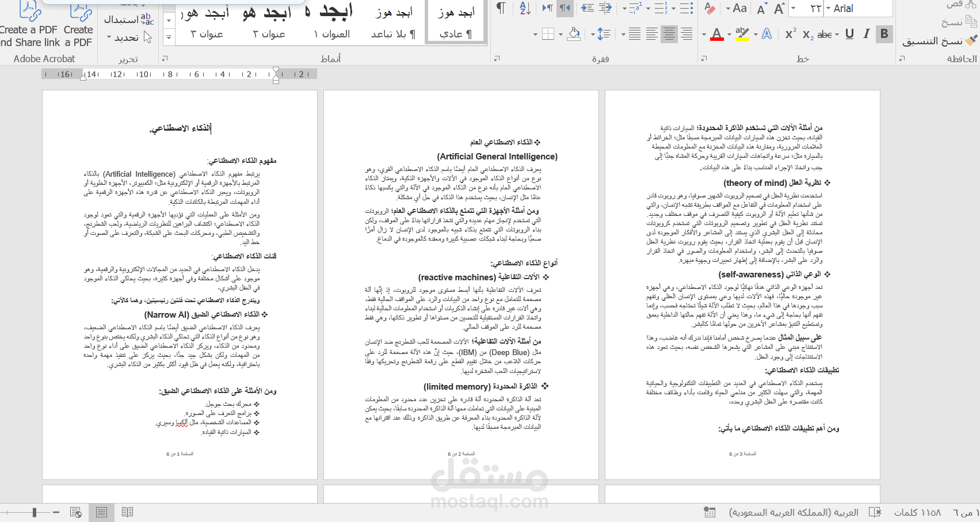
Task: Apply strikethrough to text
Action: point(825,35)
